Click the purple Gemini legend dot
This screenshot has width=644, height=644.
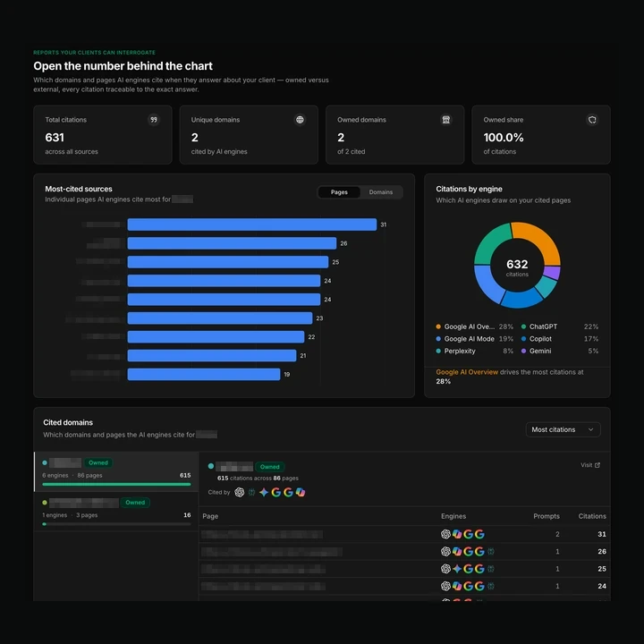pos(523,352)
